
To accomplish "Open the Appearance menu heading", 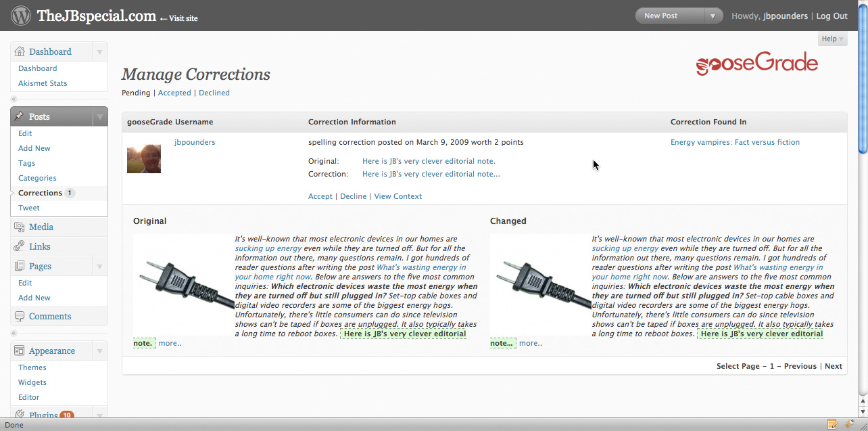I will [x=52, y=350].
